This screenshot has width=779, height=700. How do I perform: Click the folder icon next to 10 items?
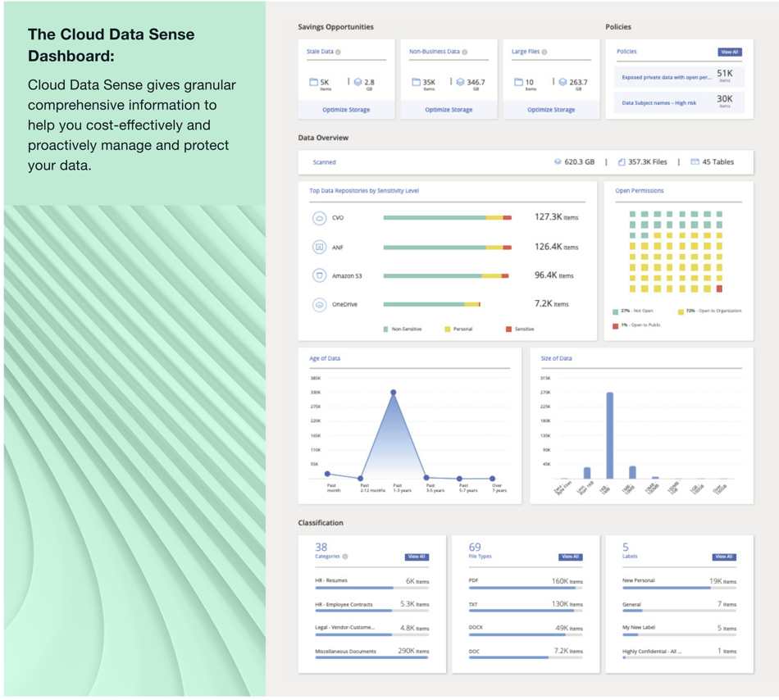pyautogui.click(x=519, y=82)
